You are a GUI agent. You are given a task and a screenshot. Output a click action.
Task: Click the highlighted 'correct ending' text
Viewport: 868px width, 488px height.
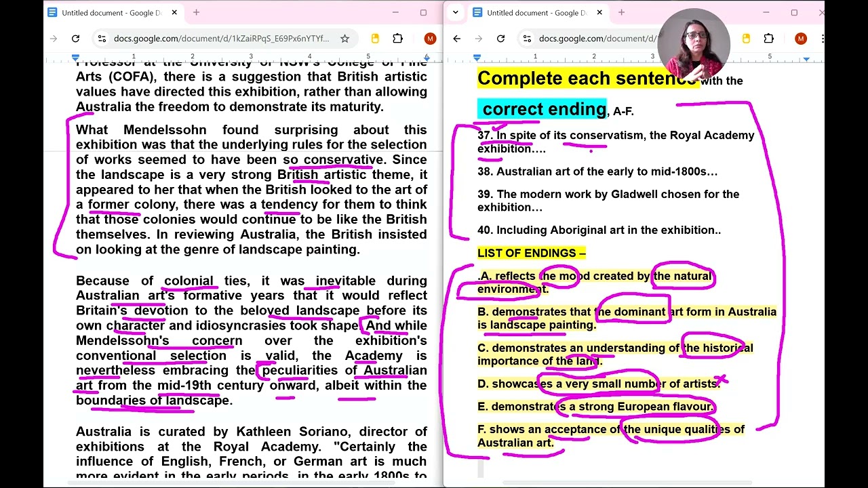545,108
